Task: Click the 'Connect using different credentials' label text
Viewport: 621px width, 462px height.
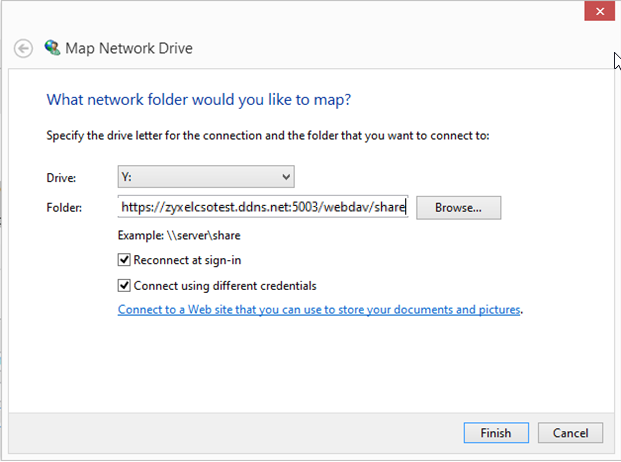Action: point(225,285)
